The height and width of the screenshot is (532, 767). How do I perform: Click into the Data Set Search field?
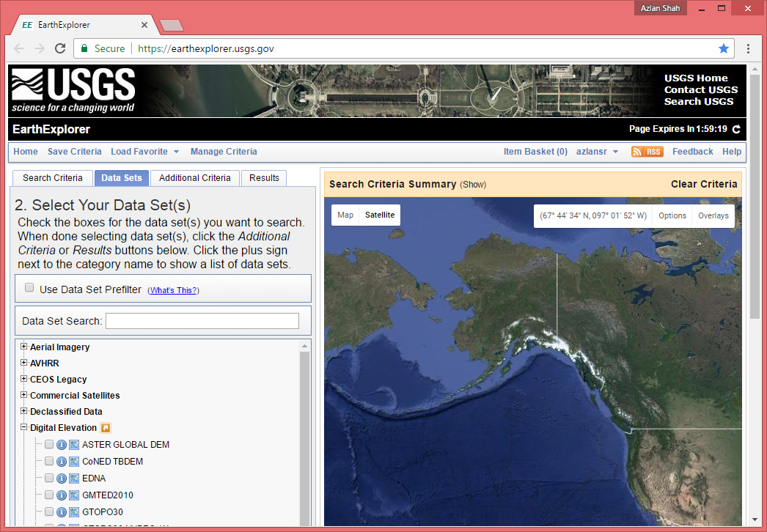(x=202, y=321)
